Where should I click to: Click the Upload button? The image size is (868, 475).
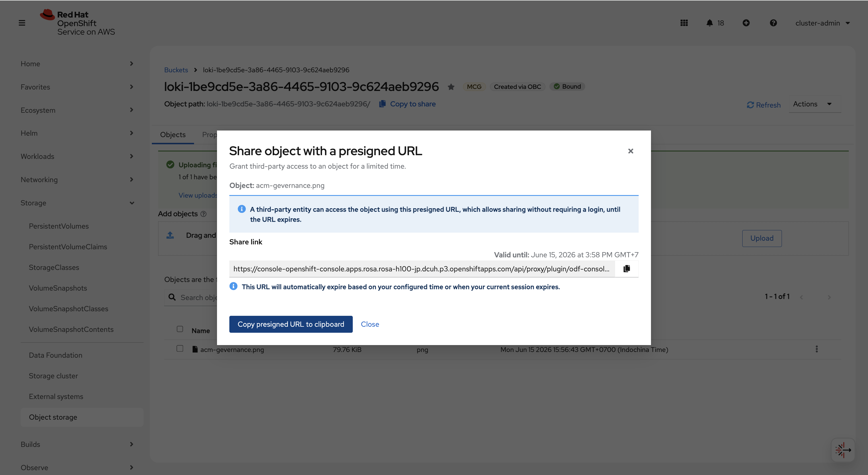[x=762, y=238]
